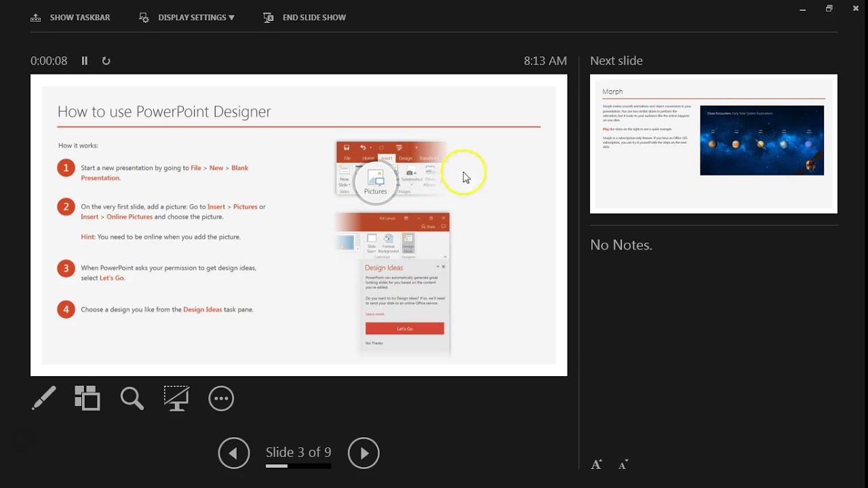This screenshot has height=488, width=868.
Task: Click the current slide preview
Action: pos(298,225)
